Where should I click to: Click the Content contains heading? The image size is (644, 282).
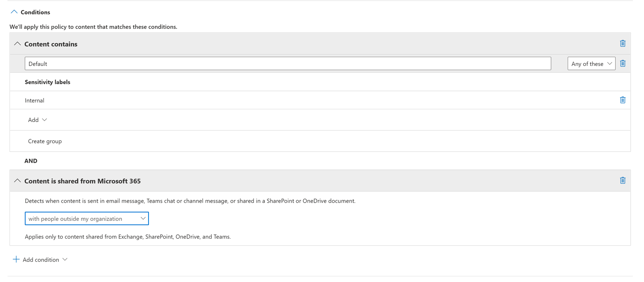tap(51, 44)
